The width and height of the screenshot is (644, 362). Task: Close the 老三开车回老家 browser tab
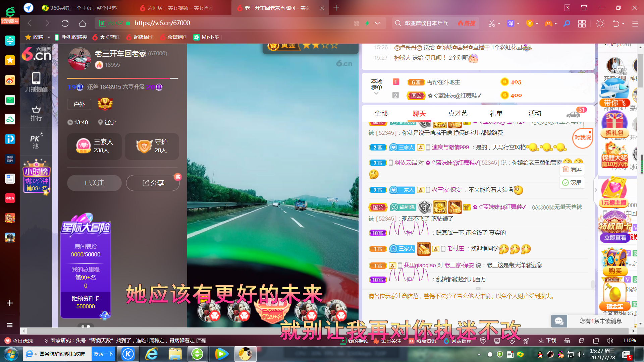pyautogui.click(x=322, y=8)
